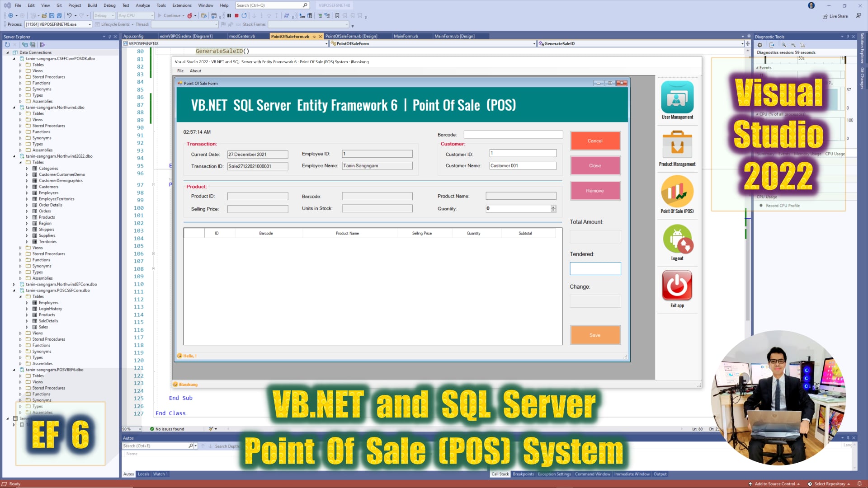Screen dimensions: 868x488
Task: Open the Debug menu
Action: coord(109,5)
